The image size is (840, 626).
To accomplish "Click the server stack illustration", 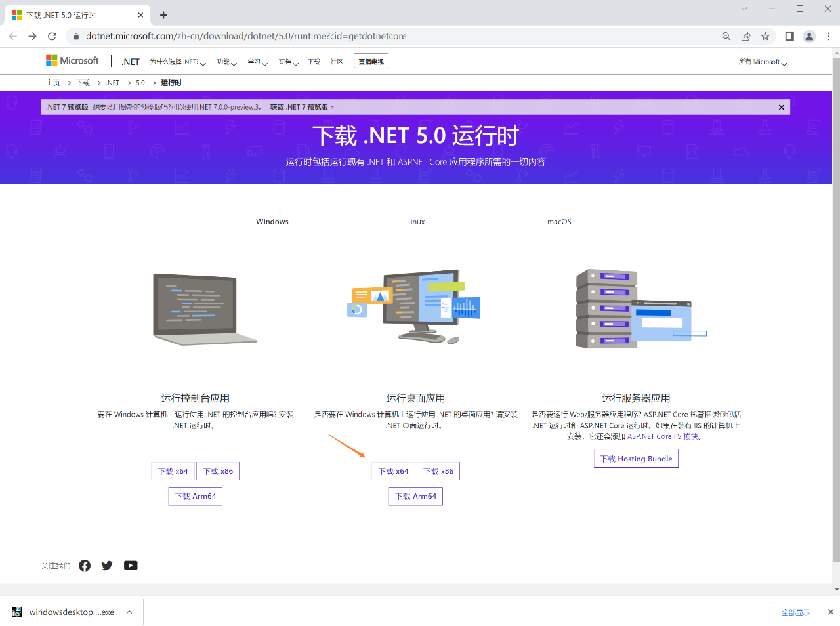I will (640, 308).
